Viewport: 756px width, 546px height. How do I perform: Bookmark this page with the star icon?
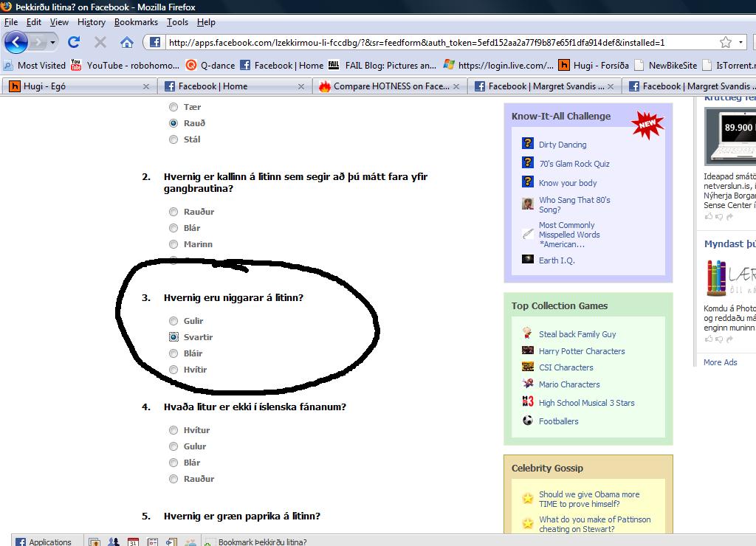(x=725, y=42)
